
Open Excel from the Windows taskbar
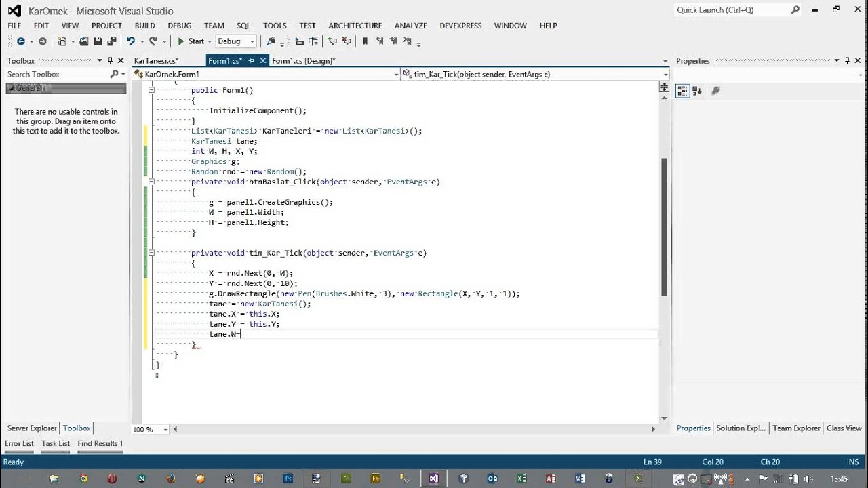click(x=521, y=478)
